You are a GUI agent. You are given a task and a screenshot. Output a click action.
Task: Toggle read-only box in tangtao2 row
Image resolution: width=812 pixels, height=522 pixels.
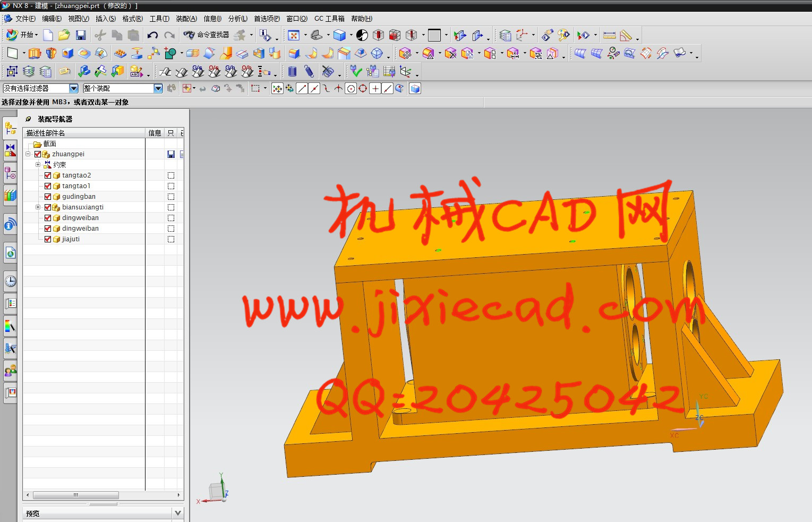pos(171,175)
